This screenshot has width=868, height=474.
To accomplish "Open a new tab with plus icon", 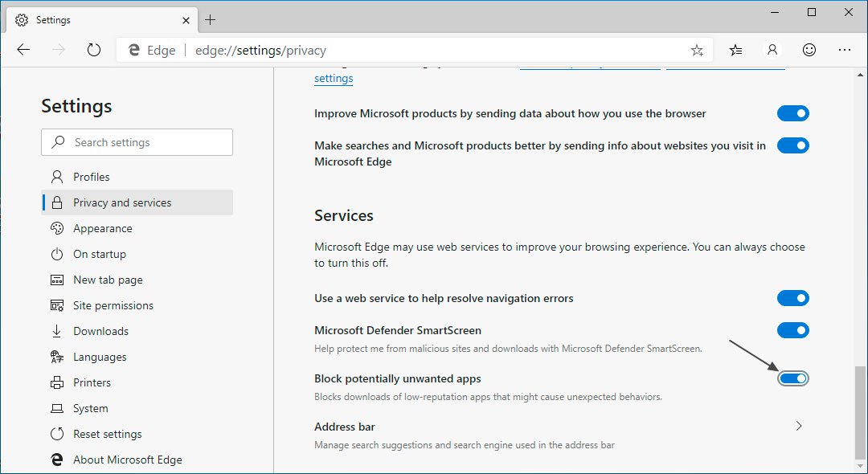I will click(211, 19).
